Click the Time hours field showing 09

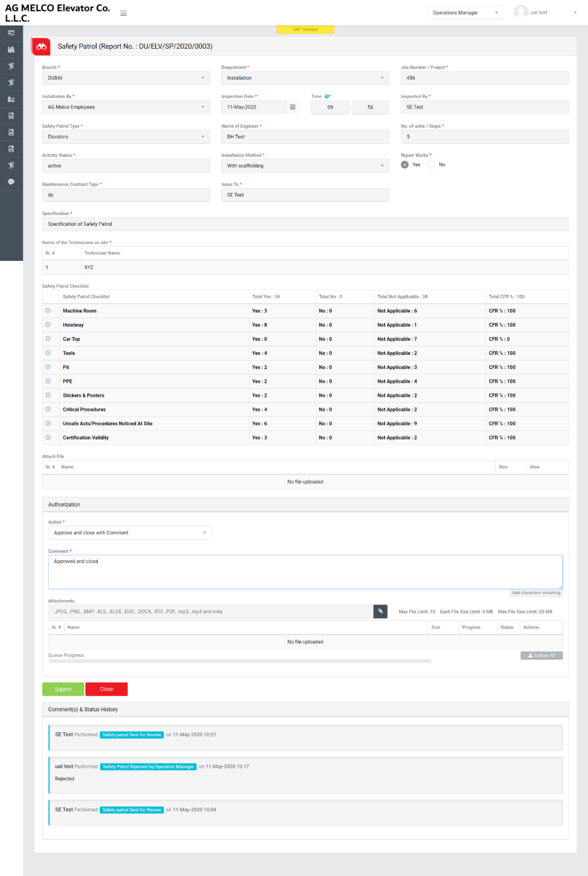330,107
